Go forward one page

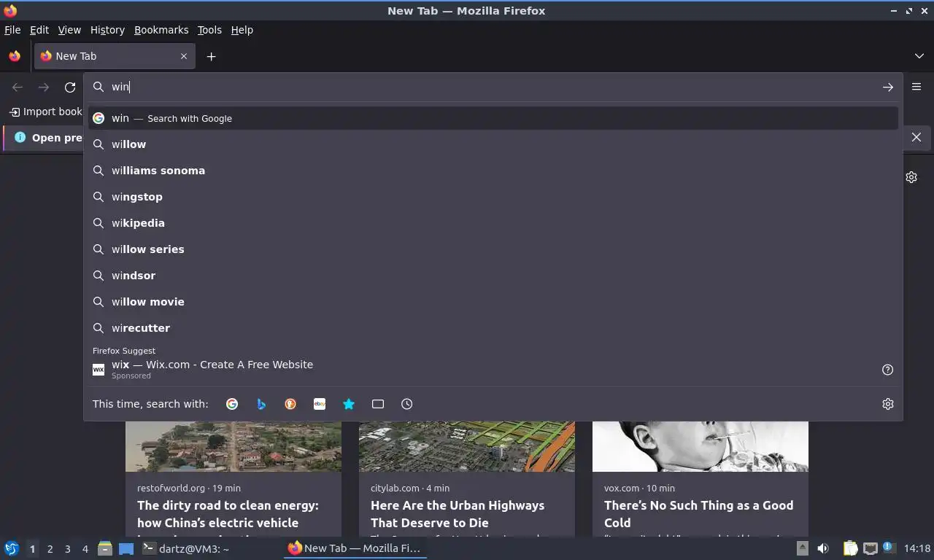tap(44, 87)
